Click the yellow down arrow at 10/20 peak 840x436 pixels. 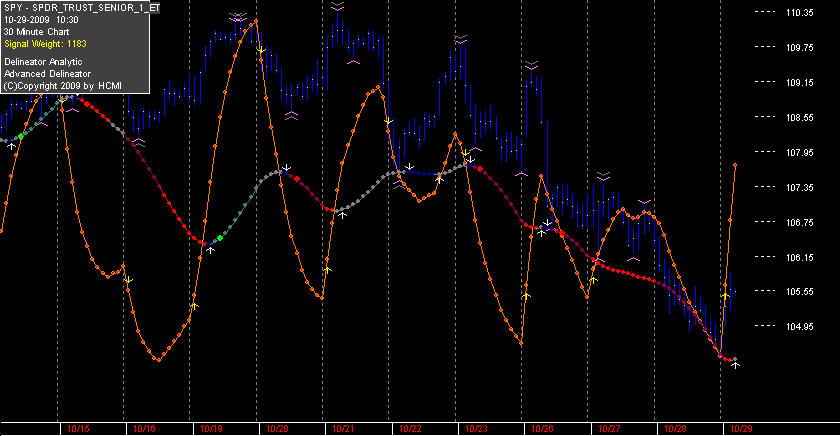click(x=261, y=50)
